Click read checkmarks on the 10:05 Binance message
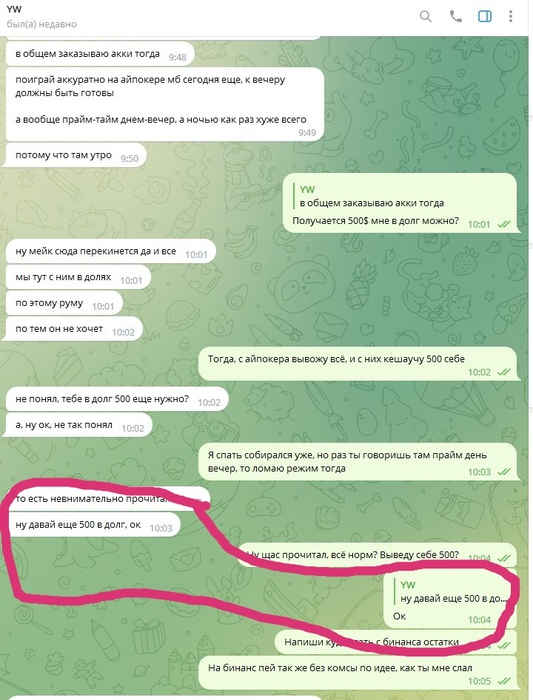This screenshot has height=700, width=533. pyautogui.click(x=504, y=681)
